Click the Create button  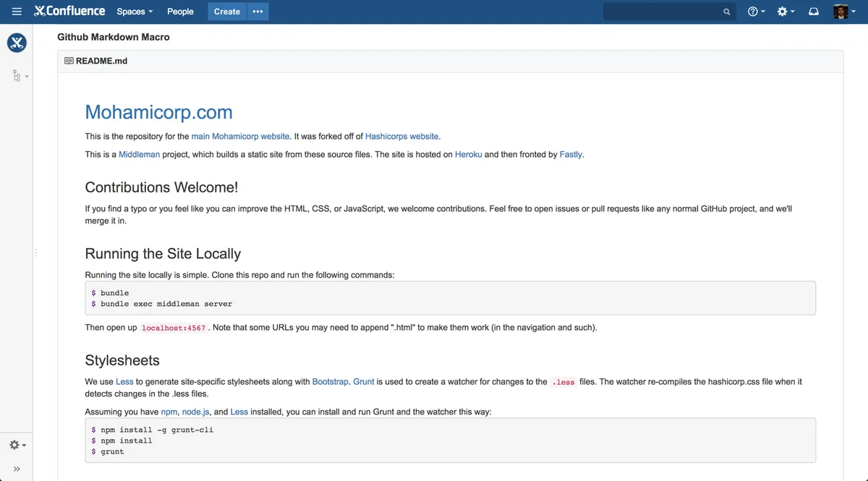coord(227,12)
